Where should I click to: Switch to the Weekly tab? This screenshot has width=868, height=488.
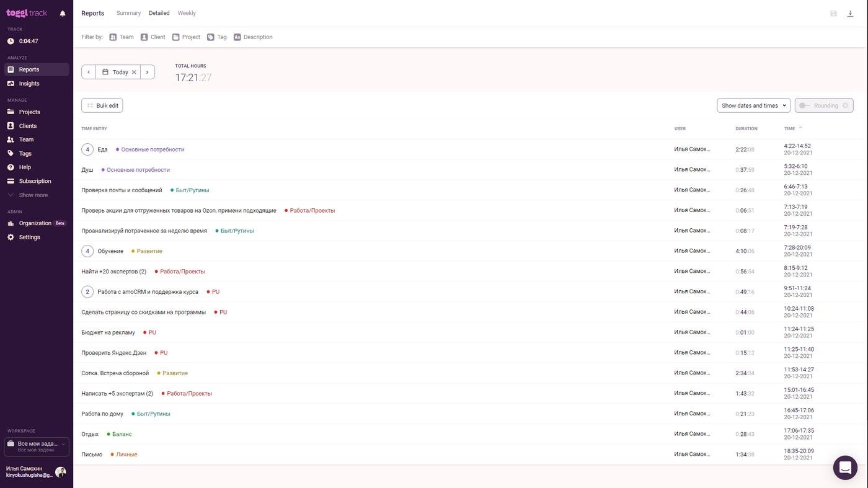pos(187,13)
